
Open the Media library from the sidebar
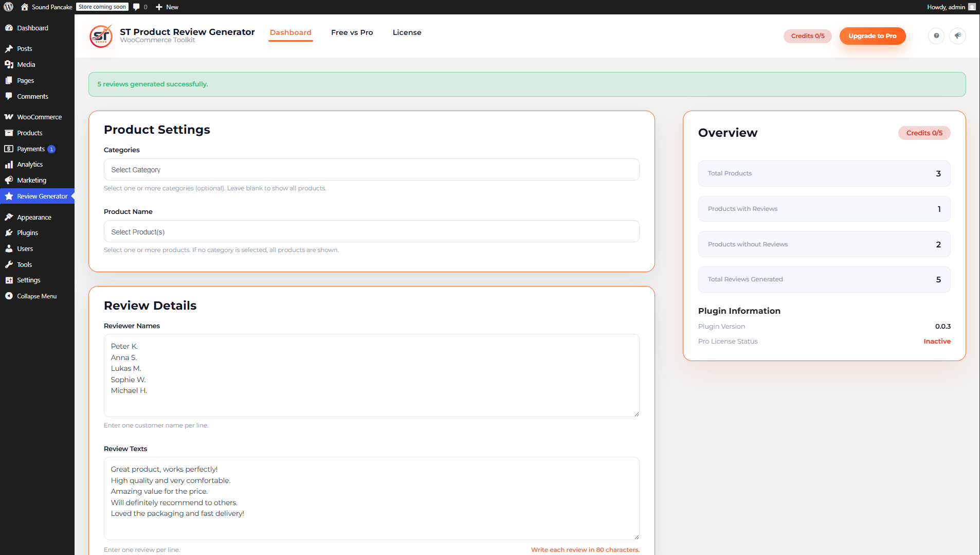coord(26,64)
